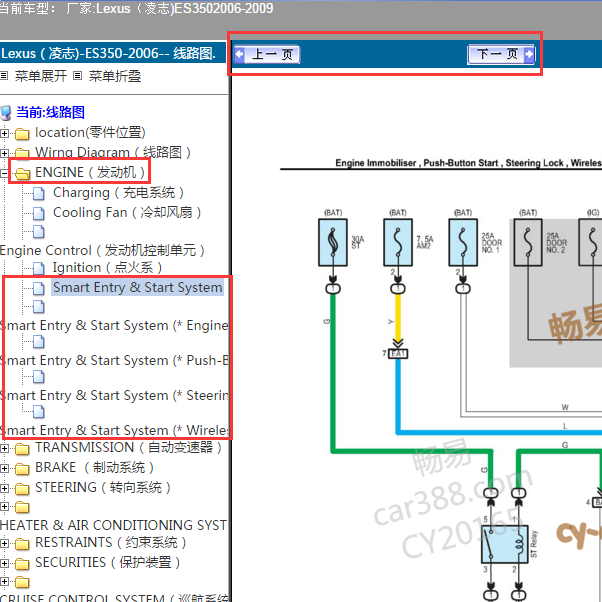602x602 pixels.
Task: Click folder icon above HEATER & AIR CONDITIONING
Action: point(22,507)
